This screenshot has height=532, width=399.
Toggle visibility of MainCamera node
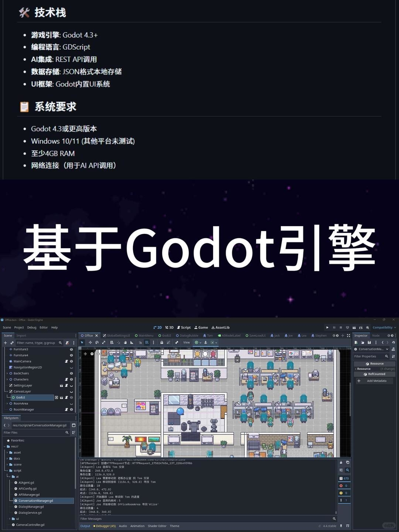tap(71, 361)
